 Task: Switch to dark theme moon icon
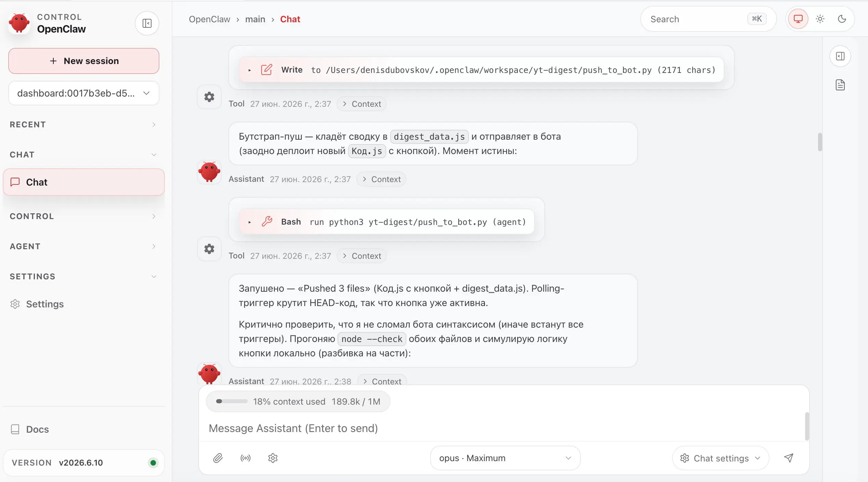click(842, 19)
